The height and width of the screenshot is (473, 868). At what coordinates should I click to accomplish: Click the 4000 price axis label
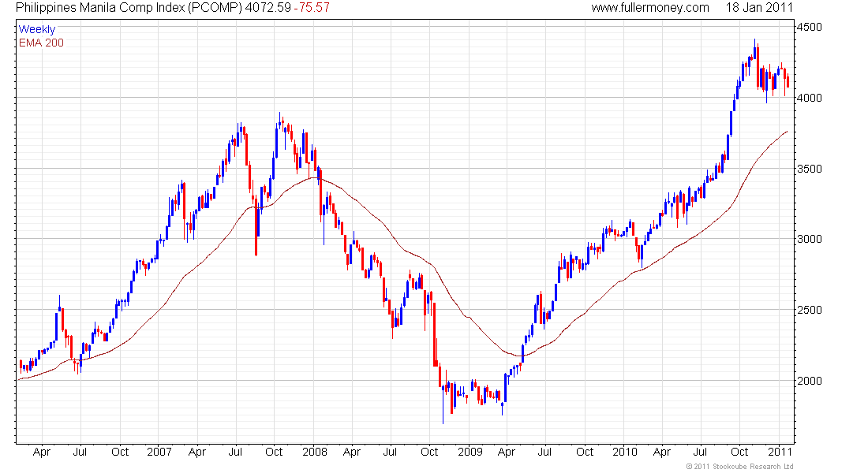click(x=810, y=98)
